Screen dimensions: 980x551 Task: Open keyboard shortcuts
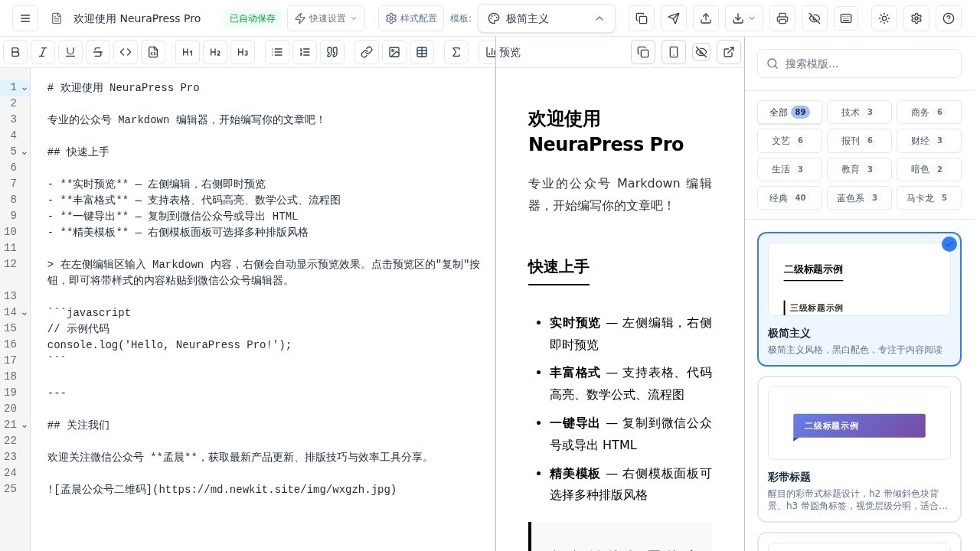tap(847, 18)
